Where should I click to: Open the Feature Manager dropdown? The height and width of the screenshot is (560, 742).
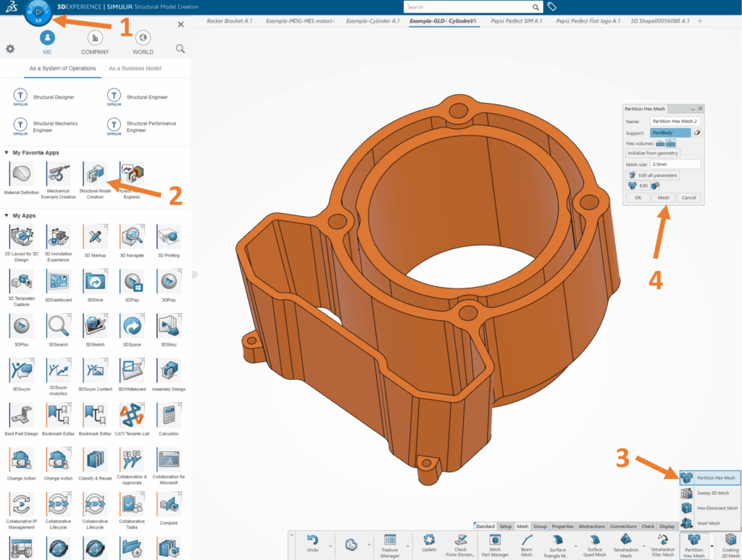407,546
